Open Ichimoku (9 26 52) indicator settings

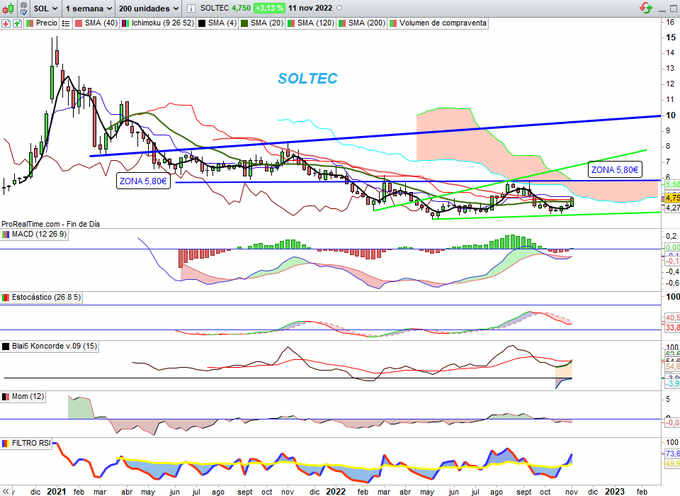point(162,23)
